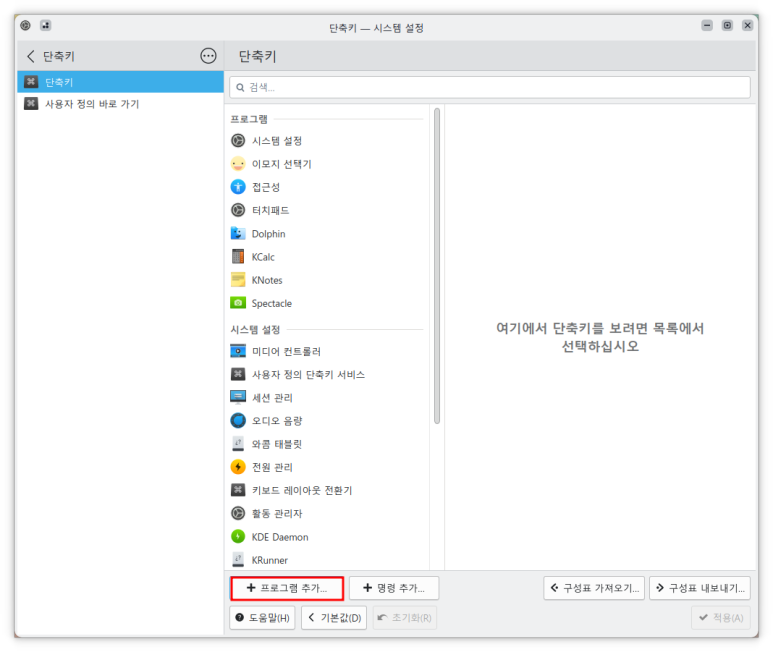This screenshot has width=773, height=652.
Task: Select the KDE Daemon entry text
Action: 280,537
